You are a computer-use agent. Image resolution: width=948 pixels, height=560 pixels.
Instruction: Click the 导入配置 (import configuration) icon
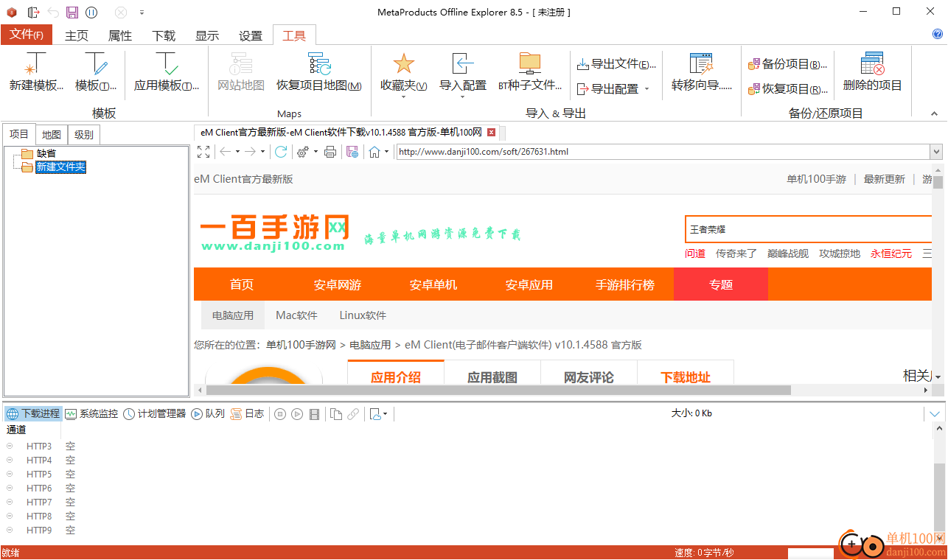pos(463,64)
